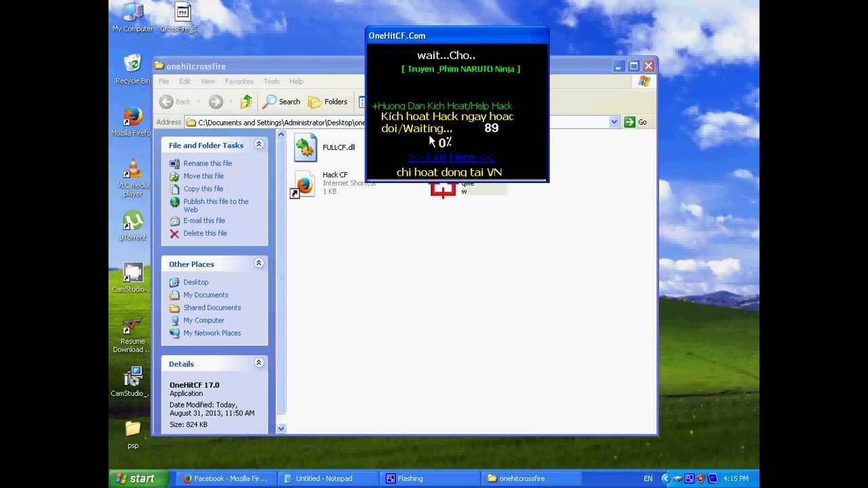Click Safely Remove Hardware tray icon
868x488 pixels.
[677, 479]
